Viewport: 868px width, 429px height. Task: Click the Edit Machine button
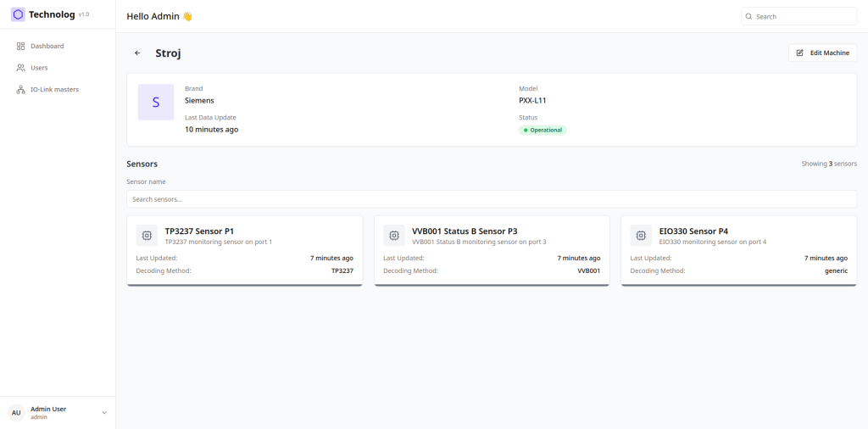pos(822,53)
